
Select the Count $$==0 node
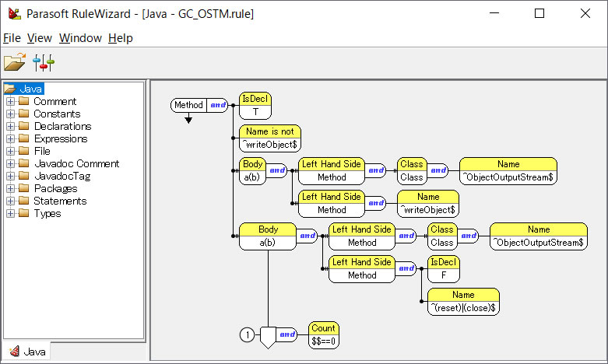[323, 335]
